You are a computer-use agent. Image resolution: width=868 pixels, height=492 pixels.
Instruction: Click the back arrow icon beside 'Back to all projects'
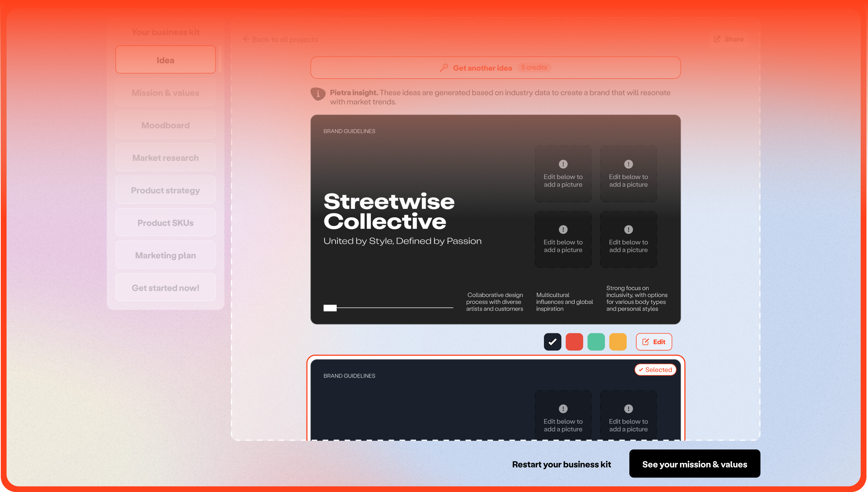click(246, 39)
